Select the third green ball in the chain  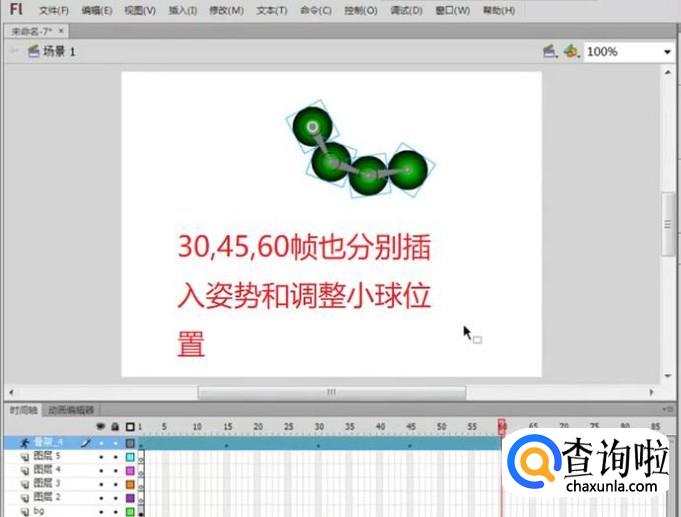pyautogui.click(x=368, y=176)
